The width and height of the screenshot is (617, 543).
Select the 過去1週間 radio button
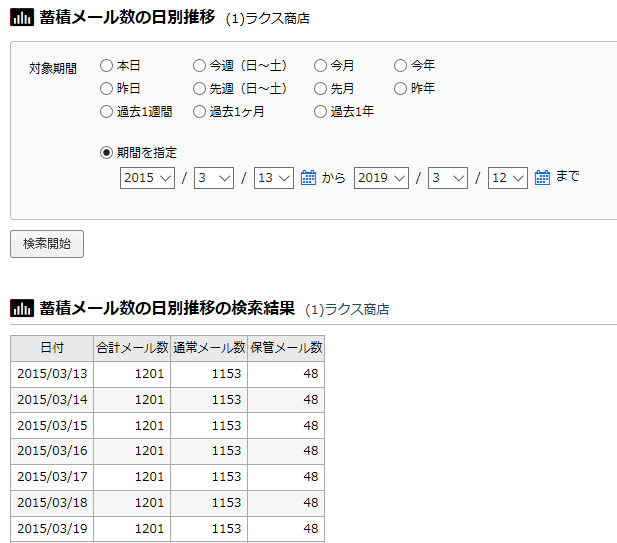click(106, 112)
